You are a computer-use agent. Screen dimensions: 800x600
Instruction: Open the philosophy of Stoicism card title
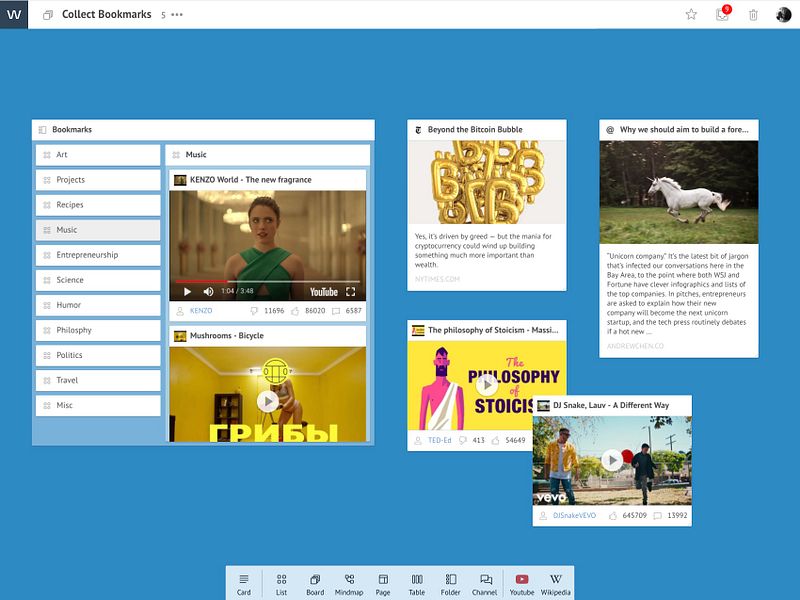(x=493, y=330)
